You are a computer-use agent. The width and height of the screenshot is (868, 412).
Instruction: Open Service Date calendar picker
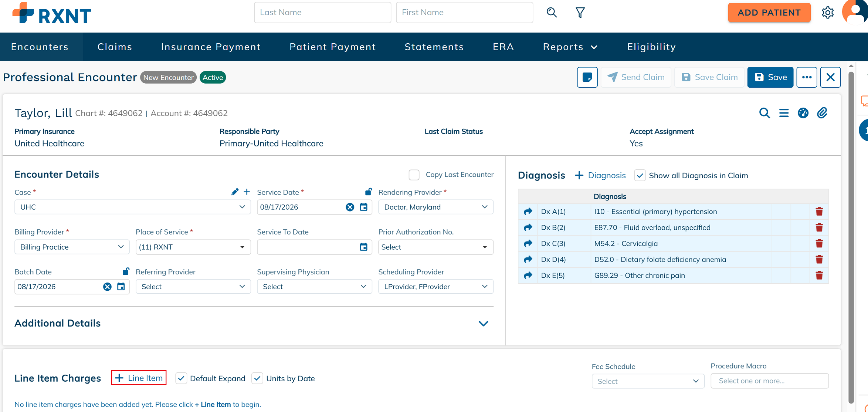(364, 207)
